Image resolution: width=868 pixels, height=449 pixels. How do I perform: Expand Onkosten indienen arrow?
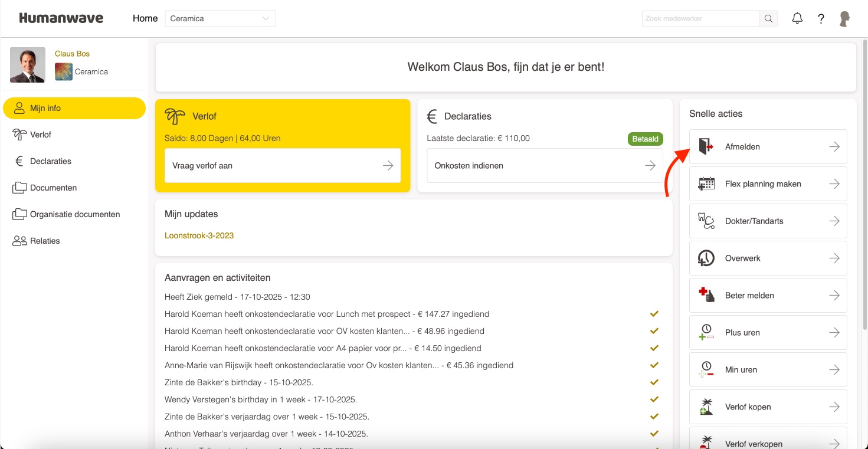[650, 166]
